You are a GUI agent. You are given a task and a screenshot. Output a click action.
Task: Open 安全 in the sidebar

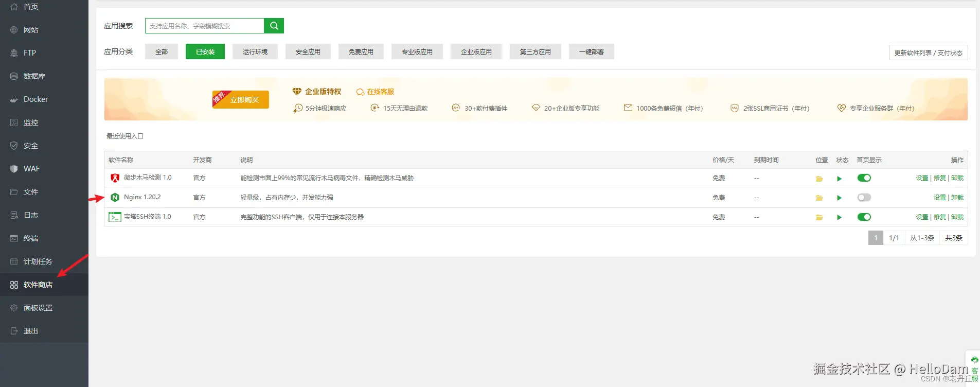[44, 146]
